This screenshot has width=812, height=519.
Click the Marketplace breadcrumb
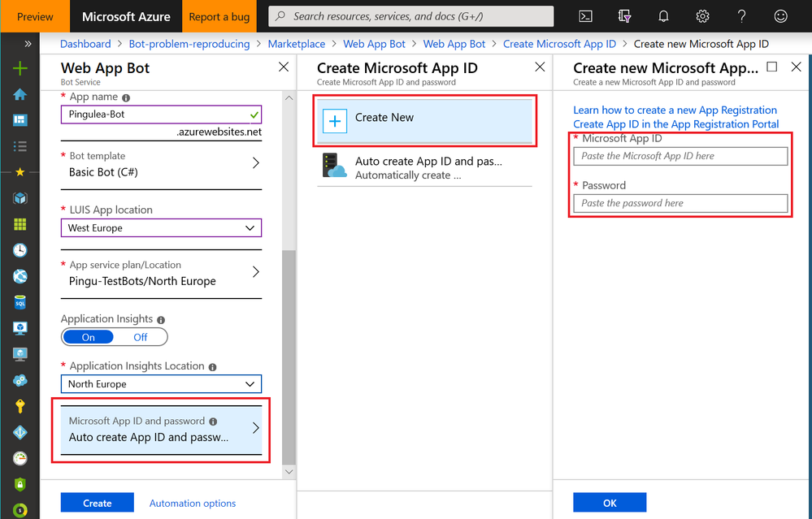click(296, 44)
